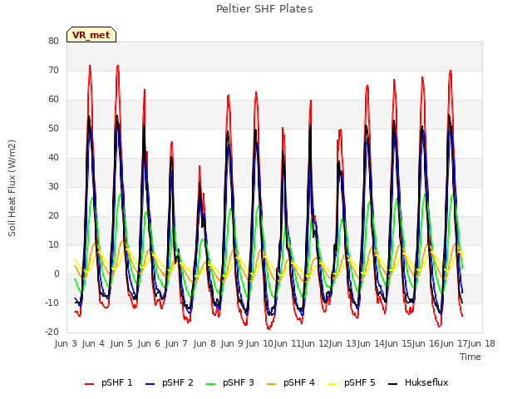The image size is (532, 399).
Task: Click the 50 y-axis tick label
Action: (x=53, y=129)
